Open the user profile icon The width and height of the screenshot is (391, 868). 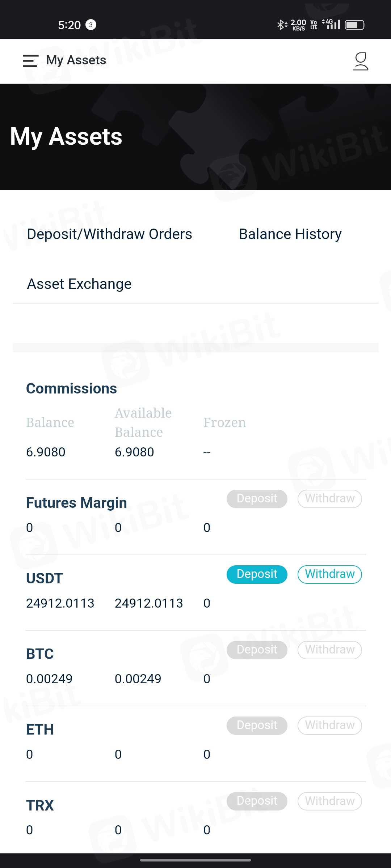coord(361,61)
